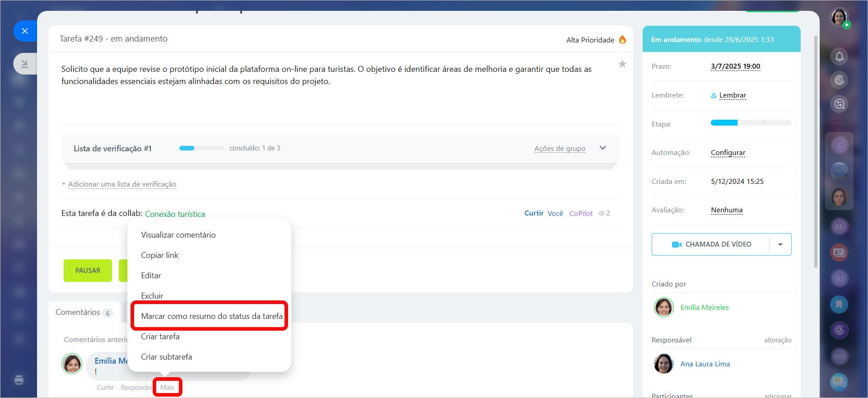Edit the deadline 3/7/2025 19:00
Viewport: 868px width, 398px height.
pos(735,66)
